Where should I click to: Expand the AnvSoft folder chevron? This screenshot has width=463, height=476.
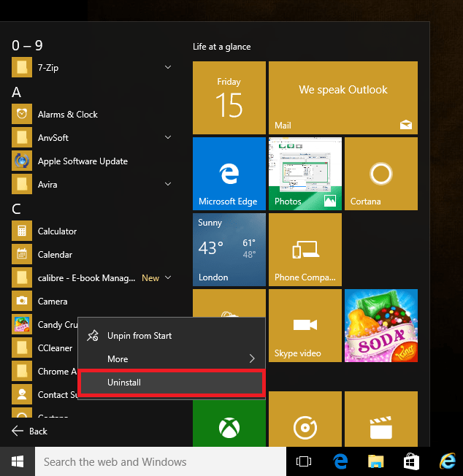click(x=168, y=137)
